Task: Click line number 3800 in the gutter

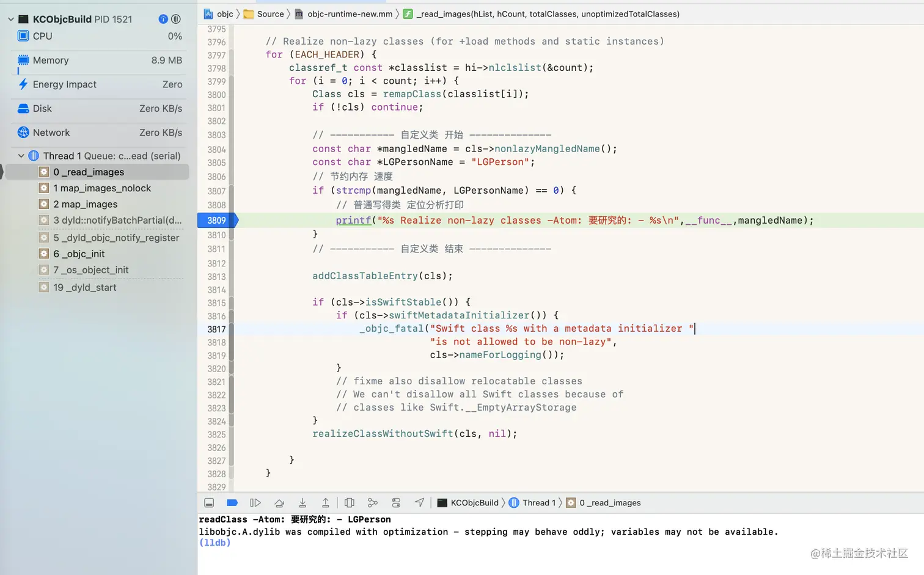Action: 216,95
